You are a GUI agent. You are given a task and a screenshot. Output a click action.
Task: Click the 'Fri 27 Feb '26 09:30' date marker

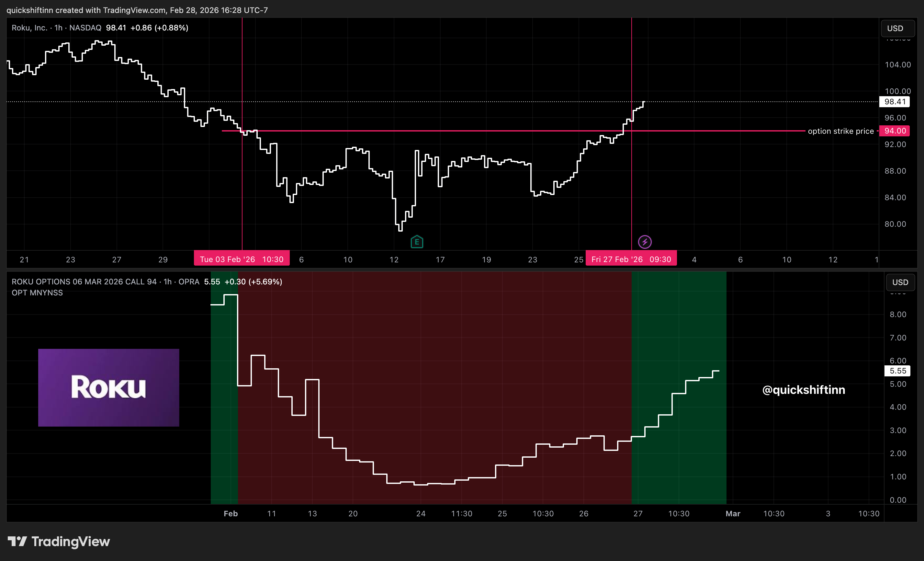tap(631, 259)
